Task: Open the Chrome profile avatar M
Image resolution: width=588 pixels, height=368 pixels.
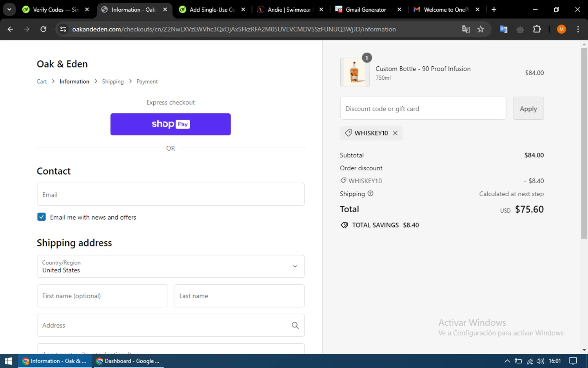Action: (x=561, y=29)
